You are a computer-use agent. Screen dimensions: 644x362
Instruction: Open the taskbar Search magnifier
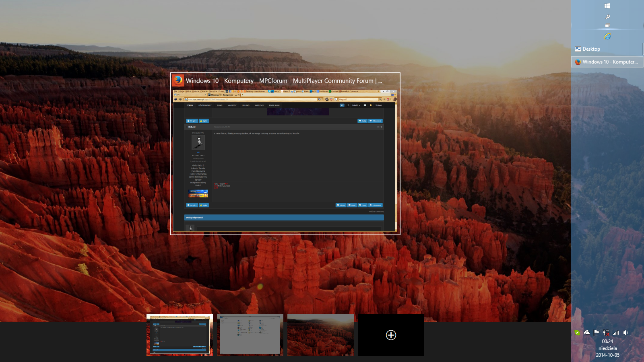[607, 16]
